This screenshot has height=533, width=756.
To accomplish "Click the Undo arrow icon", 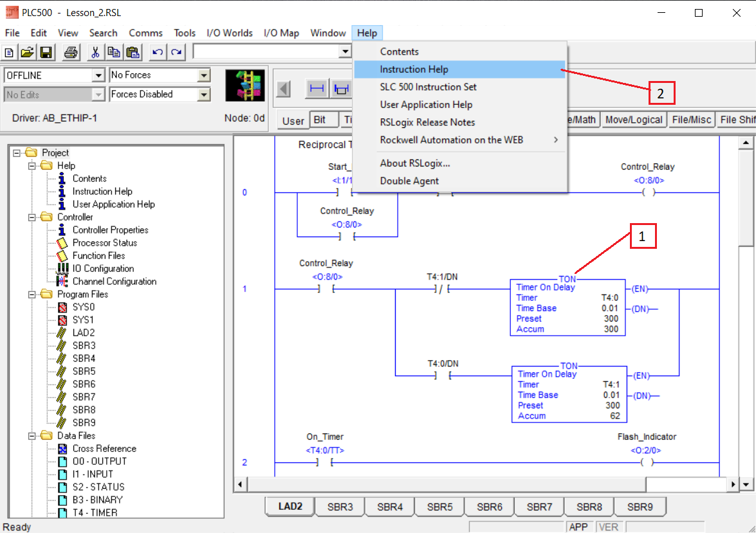I will pyautogui.click(x=157, y=52).
